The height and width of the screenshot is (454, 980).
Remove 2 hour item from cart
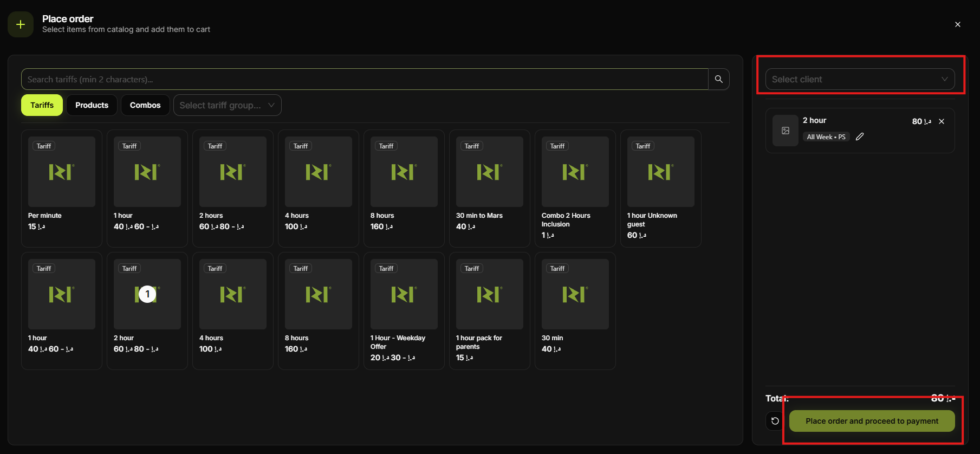point(942,121)
